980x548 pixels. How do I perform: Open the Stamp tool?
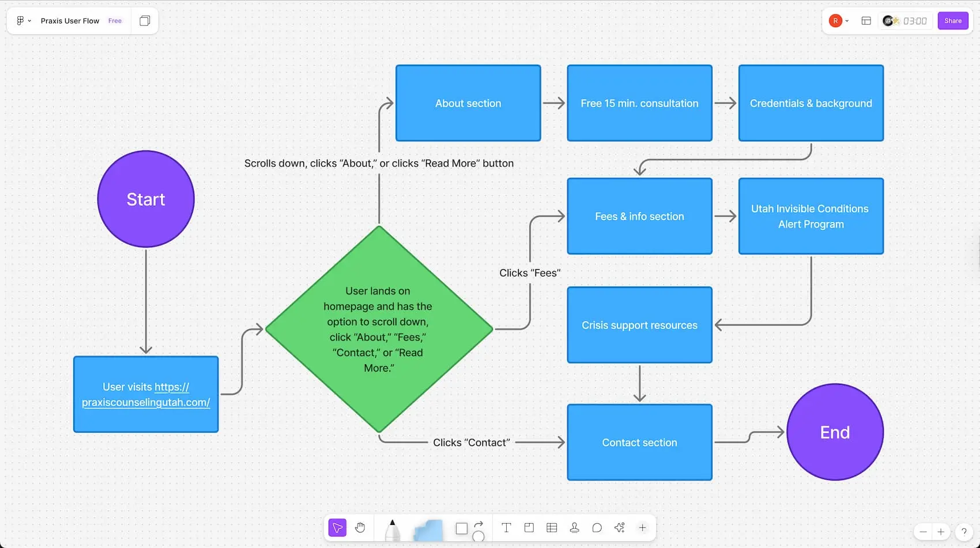click(x=575, y=528)
